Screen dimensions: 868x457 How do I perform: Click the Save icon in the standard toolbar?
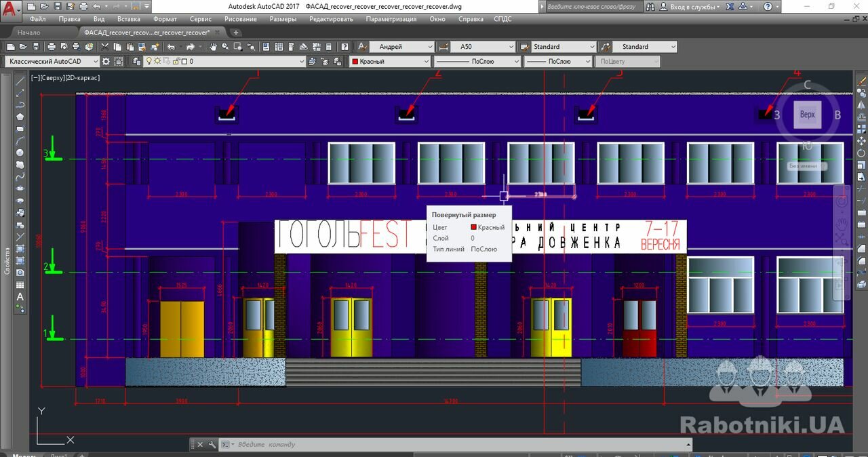36,47
